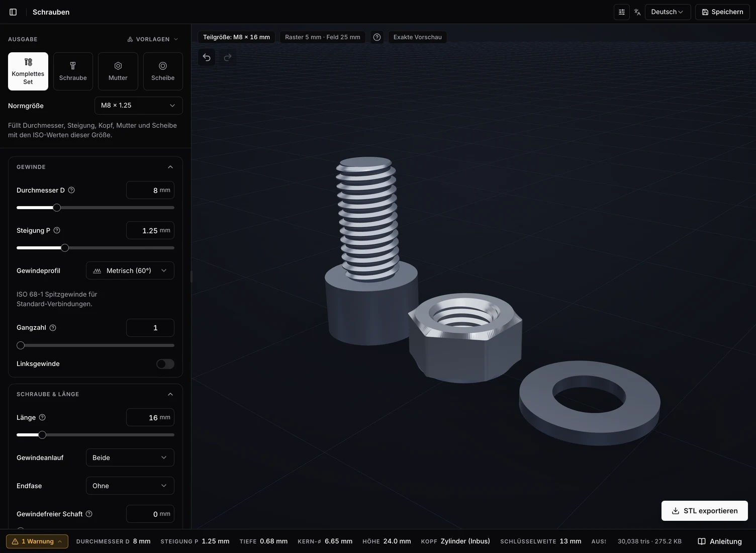Click the Länge value field
The height and width of the screenshot is (553, 756).
pos(150,417)
